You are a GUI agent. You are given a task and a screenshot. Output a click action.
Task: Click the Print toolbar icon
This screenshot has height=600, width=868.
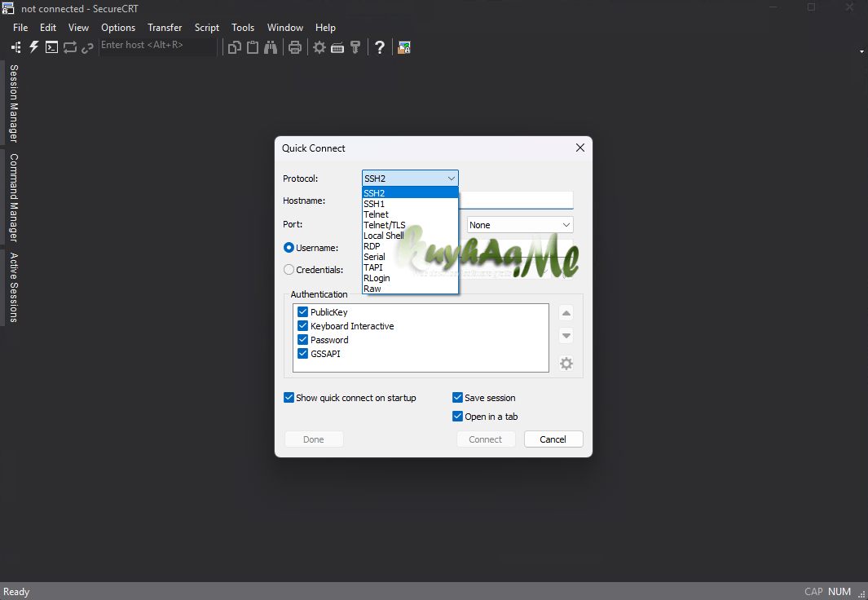coord(295,47)
